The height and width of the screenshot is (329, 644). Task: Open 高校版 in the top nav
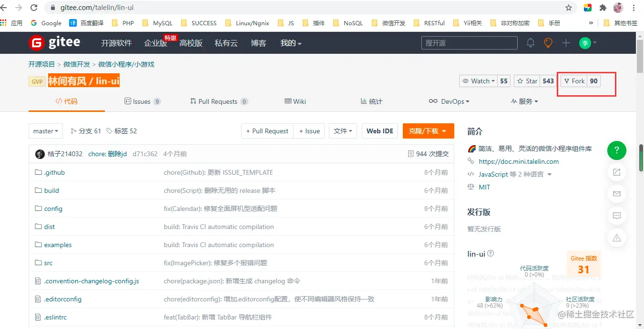[191, 43]
